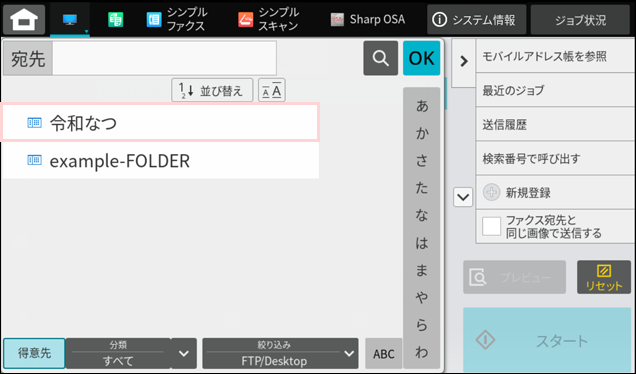Open the blue monitor mode icon
The height and width of the screenshot is (374, 636).
pos(70,19)
